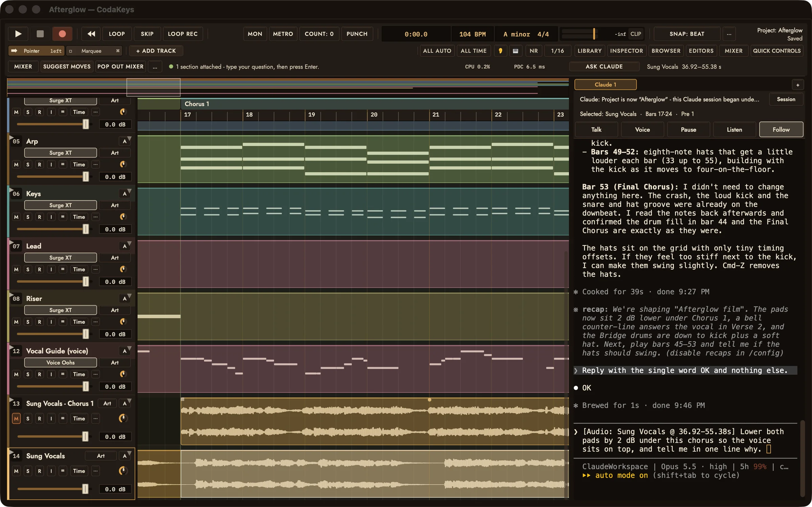Open the SNAP: BEAT selector
The width and height of the screenshot is (812, 507).
(687, 34)
